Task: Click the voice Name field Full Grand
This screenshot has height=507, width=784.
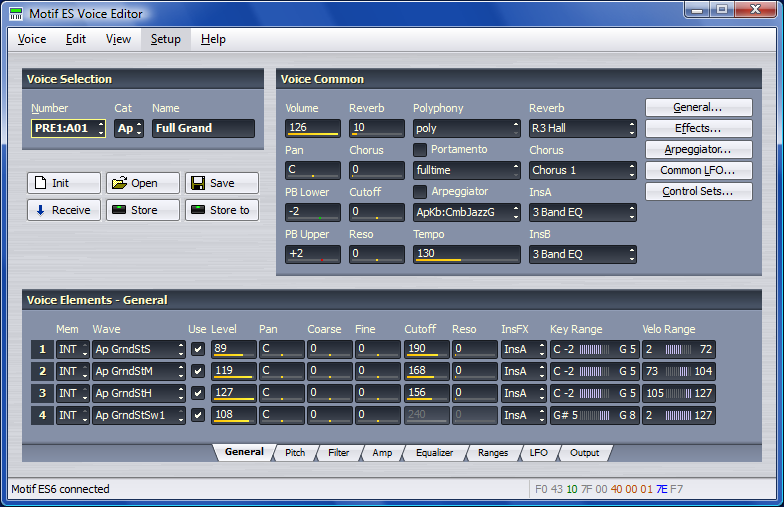Action: [x=203, y=128]
